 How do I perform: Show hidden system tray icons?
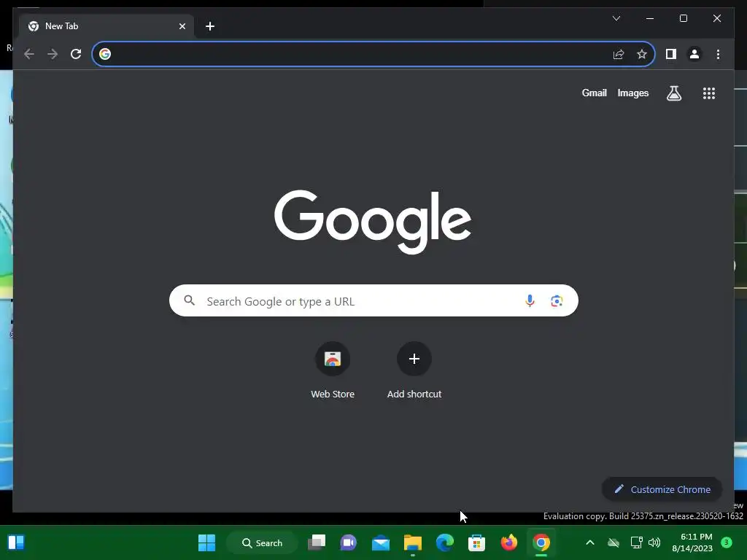[589, 542]
